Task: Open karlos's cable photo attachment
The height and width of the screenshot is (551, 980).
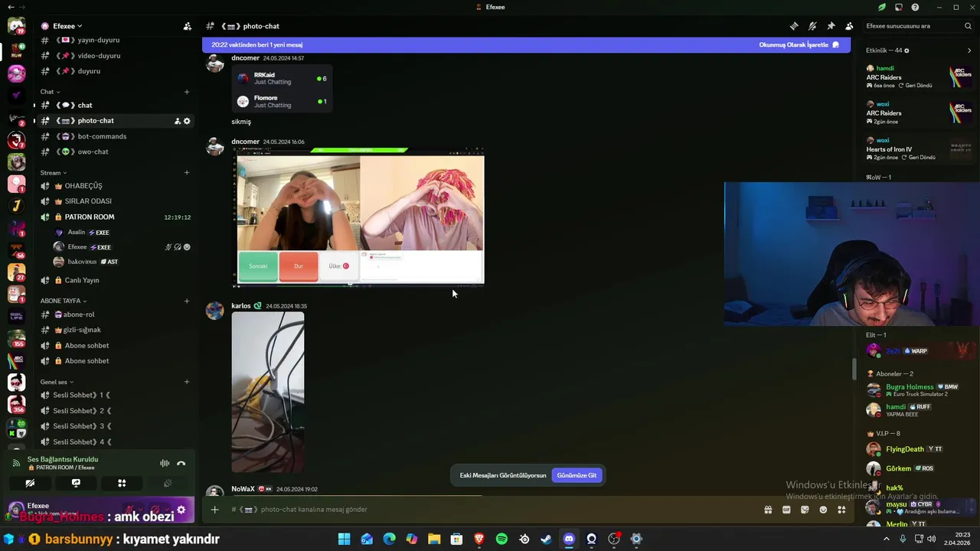Action: click(x=268, y=392)
